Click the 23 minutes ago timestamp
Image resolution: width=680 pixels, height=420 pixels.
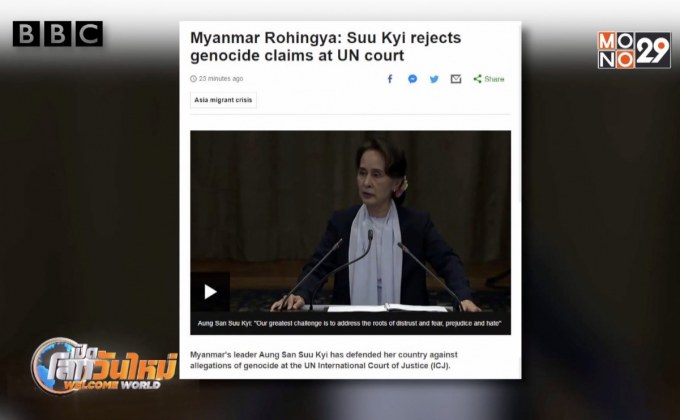[221, 79]
